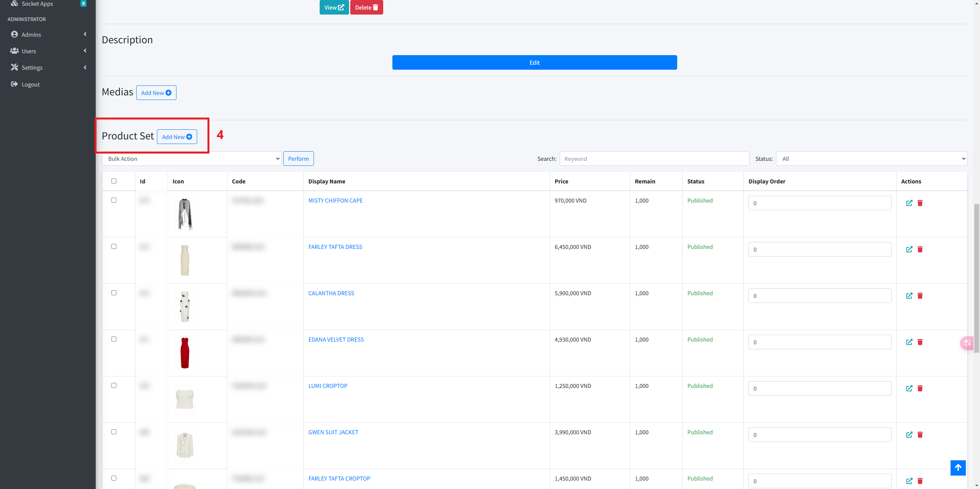Open edit icon for FARLEY TAFTA DRESS
This screenshot has height=489, width=980.
[x=909, y=249]
